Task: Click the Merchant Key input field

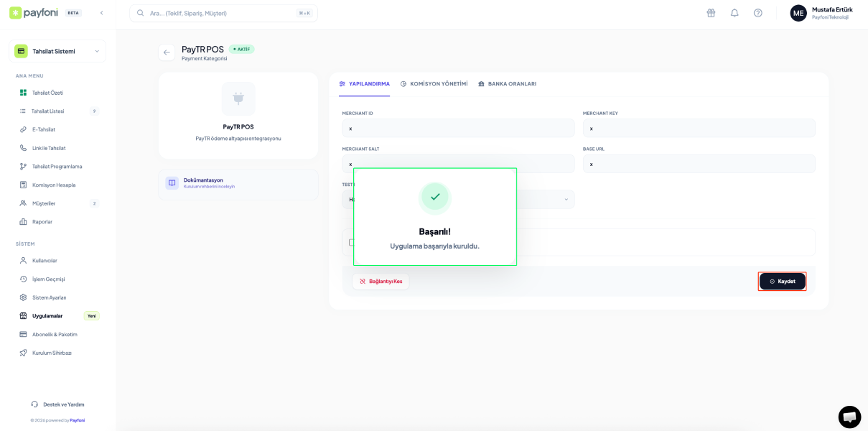Action: click(699, 129)
